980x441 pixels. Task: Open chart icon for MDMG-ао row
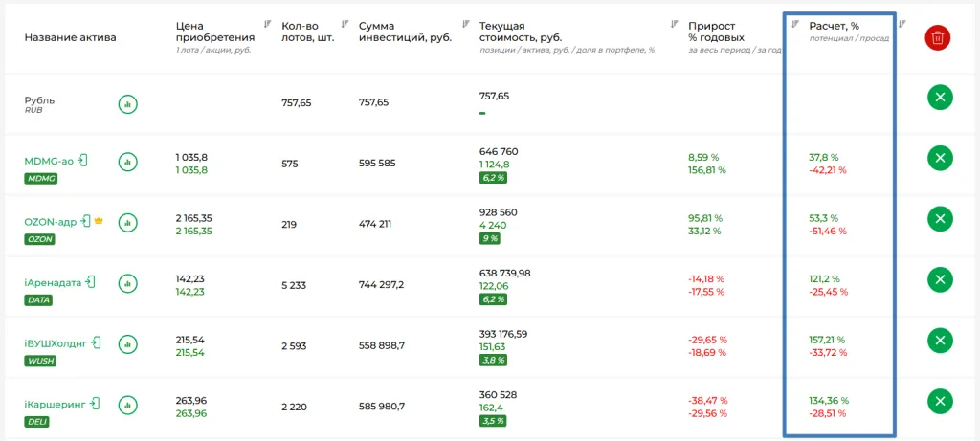[128, 163]
